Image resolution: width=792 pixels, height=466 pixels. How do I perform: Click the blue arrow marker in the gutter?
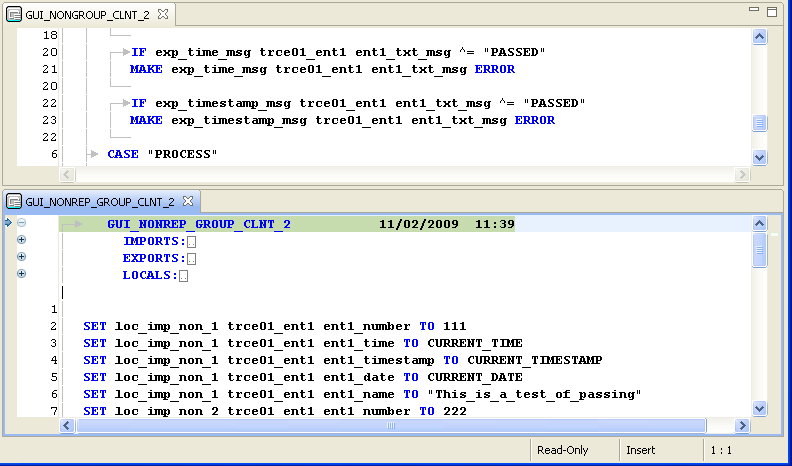8,223
